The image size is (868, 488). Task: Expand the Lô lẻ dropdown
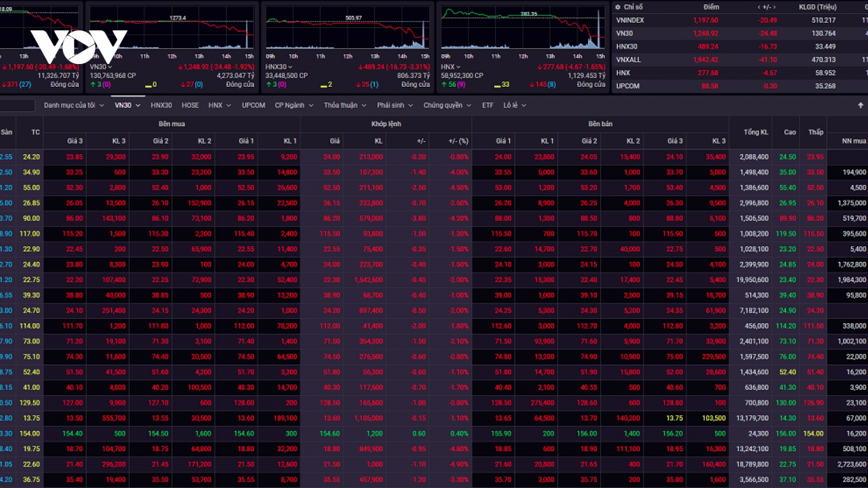[x=514, y=105]
